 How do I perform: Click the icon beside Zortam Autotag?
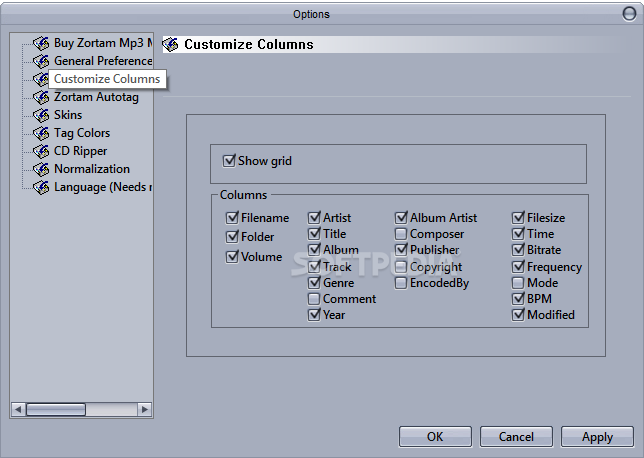point(41,97)
